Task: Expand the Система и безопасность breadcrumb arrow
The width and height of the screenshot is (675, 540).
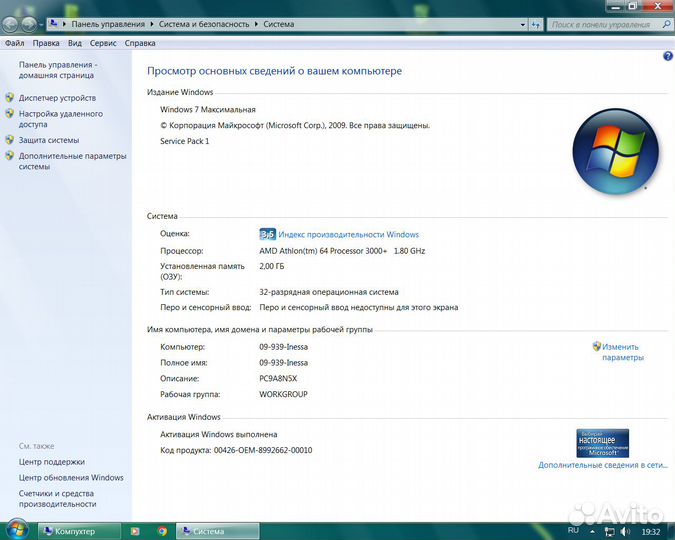Action: pyautogui.click(x=257, y=23)
